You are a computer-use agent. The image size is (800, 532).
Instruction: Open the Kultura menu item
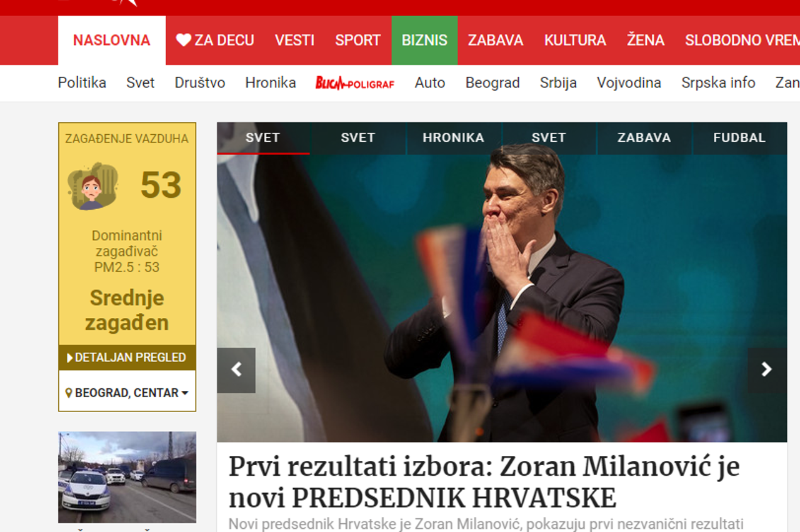575,41
